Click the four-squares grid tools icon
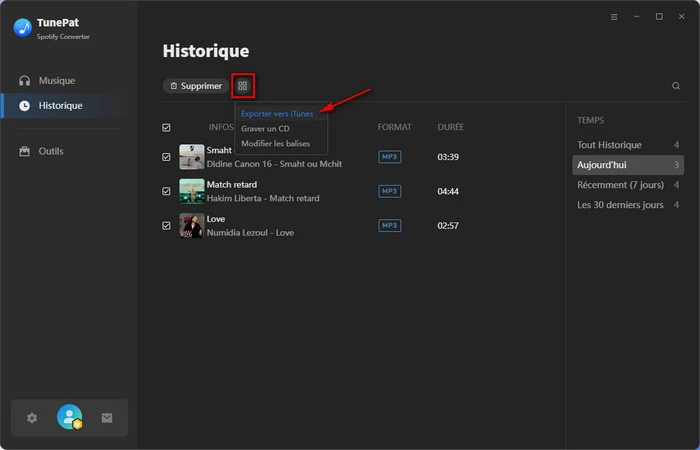Screen dimensions: 700x450 (242, 86)
